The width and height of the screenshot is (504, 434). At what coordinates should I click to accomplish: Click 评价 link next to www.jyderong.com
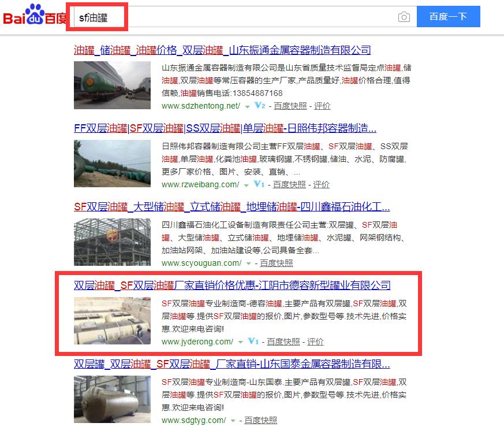point(315,342)
